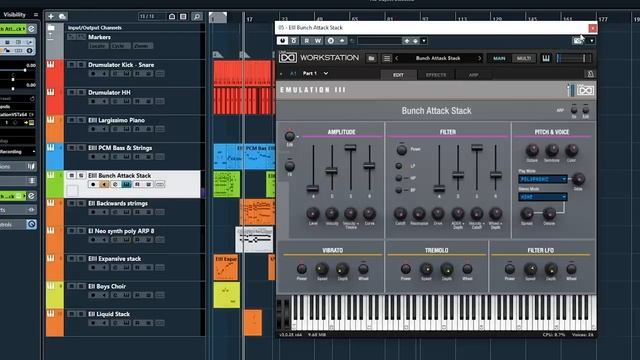The height and width of the screenshot is (360, 640).
Task: Go to the previous preset arrow
Action: pos(397,58)
